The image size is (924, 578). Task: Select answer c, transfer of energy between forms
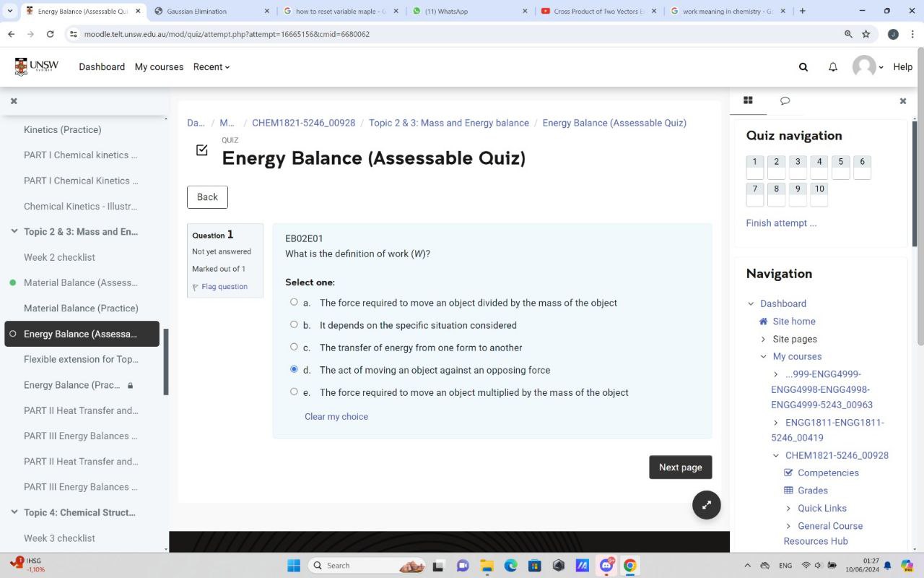tap(294, 347)
